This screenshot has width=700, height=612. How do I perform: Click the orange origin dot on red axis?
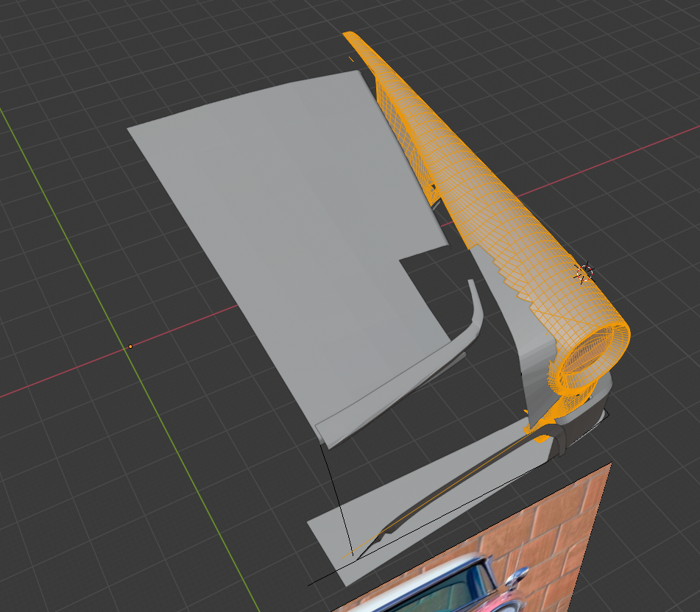tap(130, 346)
